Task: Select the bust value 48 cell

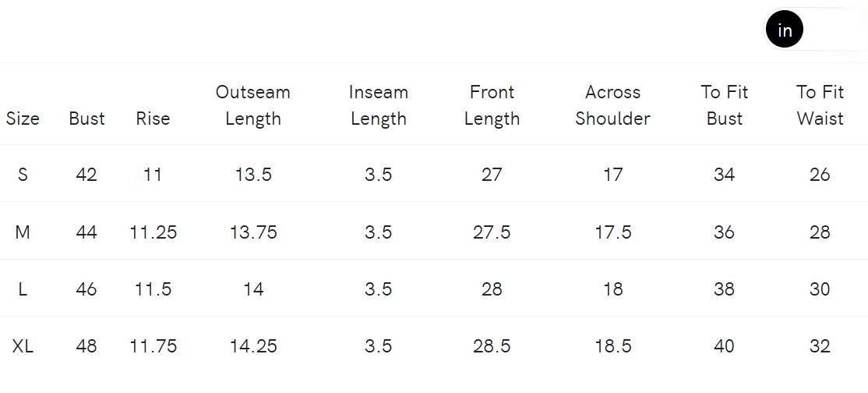Action: coord(86,346)
